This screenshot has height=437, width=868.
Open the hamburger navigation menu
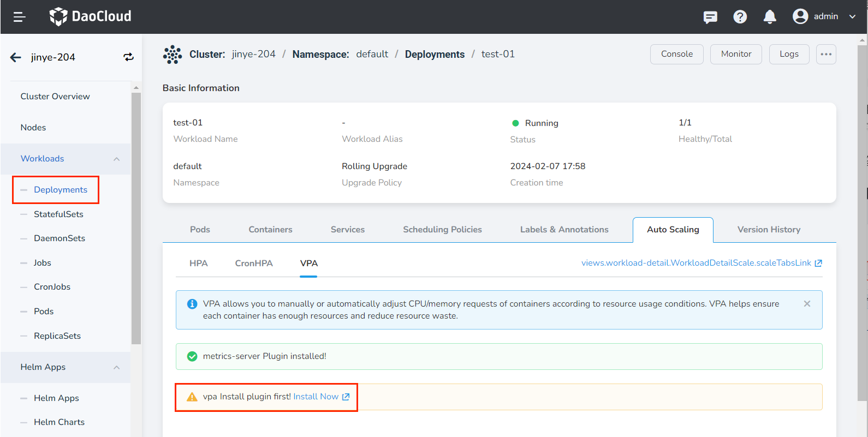(x=20, y=17)
